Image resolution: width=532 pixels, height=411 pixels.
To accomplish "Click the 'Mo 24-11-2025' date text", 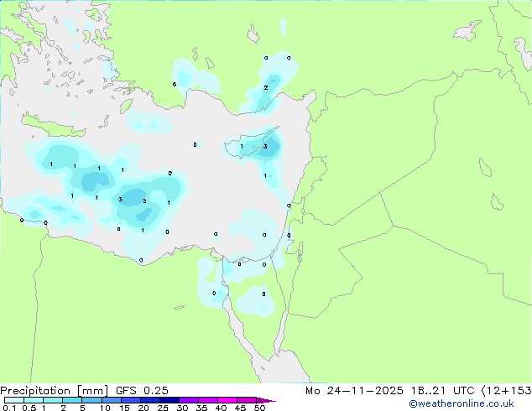I will pyautogui.click(x=354, y=391).
